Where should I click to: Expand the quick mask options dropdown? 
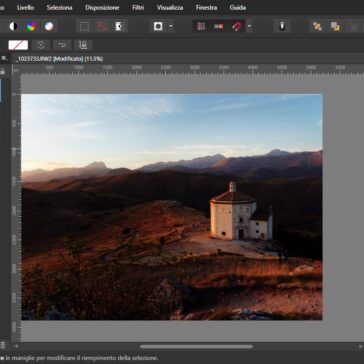(x=171, y=26)
